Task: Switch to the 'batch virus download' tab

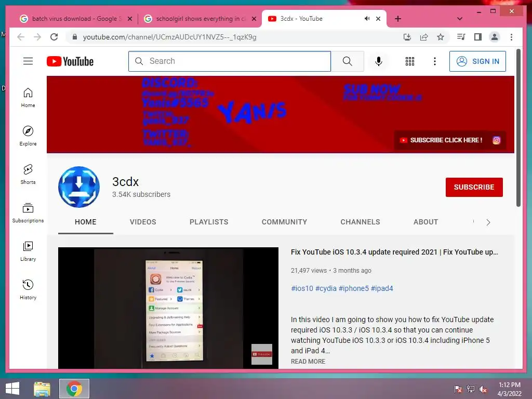Action: point(77,19)
